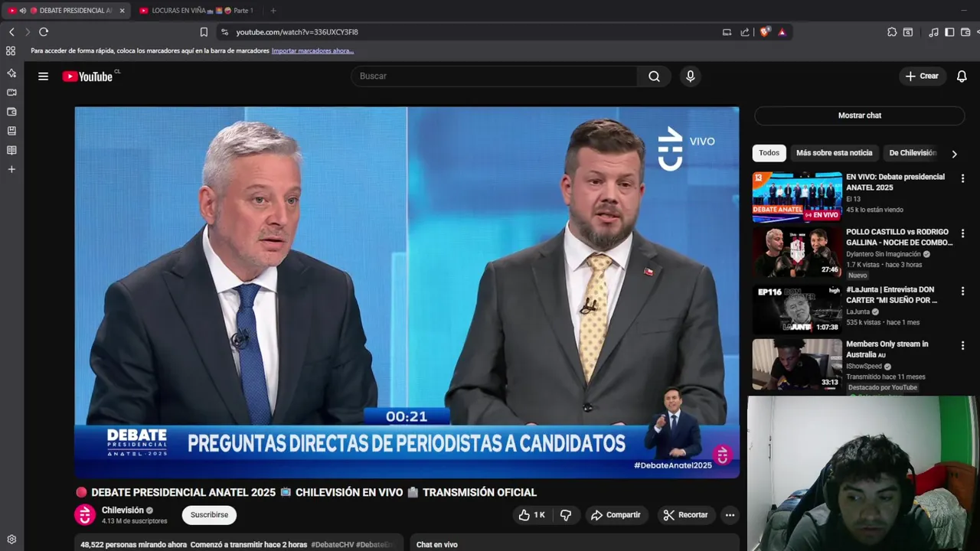Screen dimensions: 980x551
Task: Click Mostrar chat button
Action: point(859,116)
